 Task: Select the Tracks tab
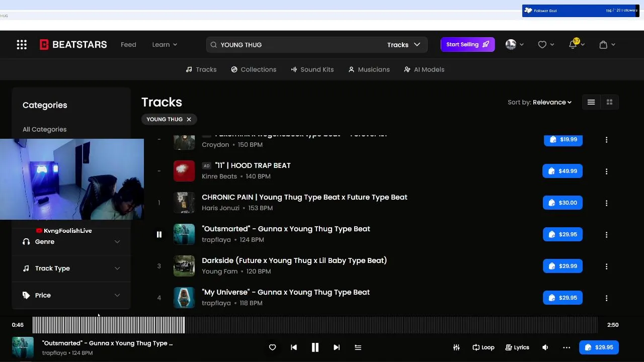coord(201,69)
